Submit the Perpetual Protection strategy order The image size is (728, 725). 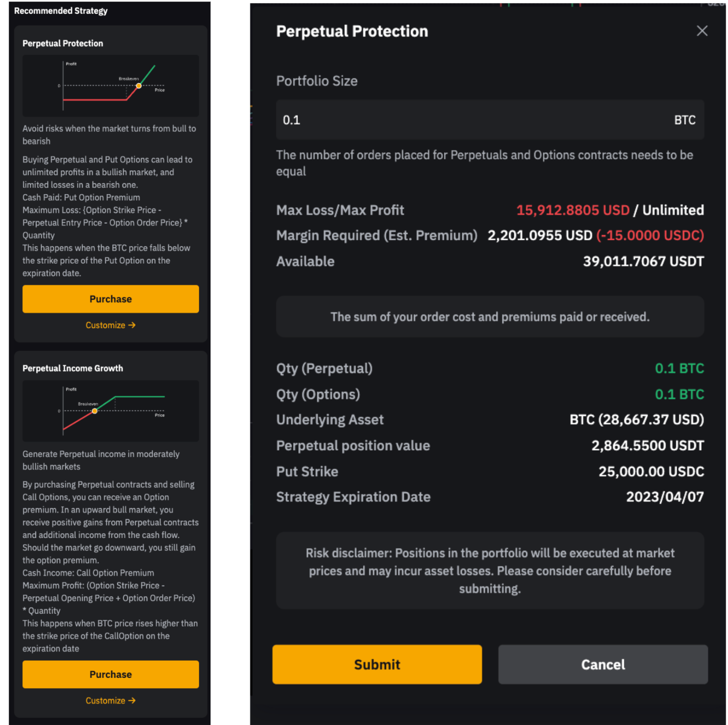(x=376, y=665)
